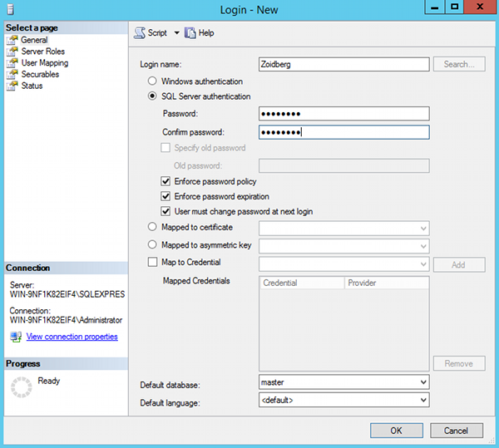Click the Remove credential button

coord(459,363)
